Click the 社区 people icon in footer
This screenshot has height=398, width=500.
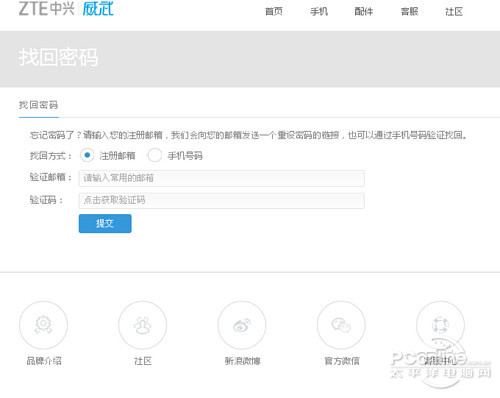click(x=143, y=325)
